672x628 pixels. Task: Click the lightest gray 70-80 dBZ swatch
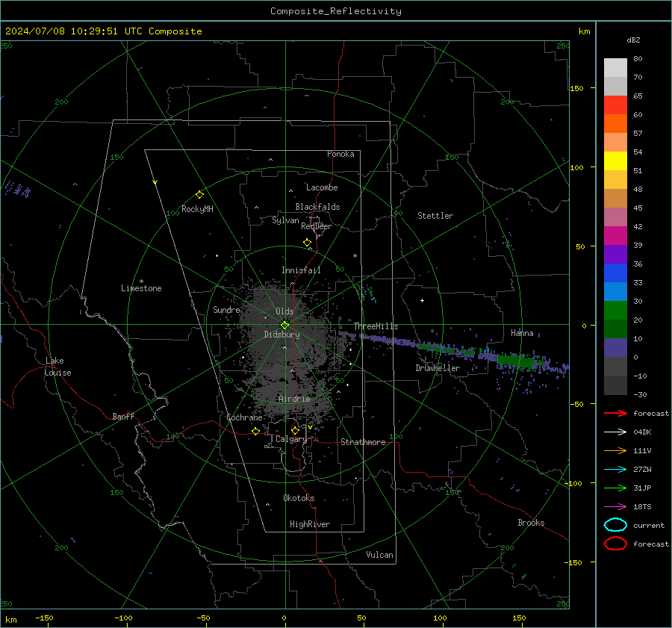point(615,68)
